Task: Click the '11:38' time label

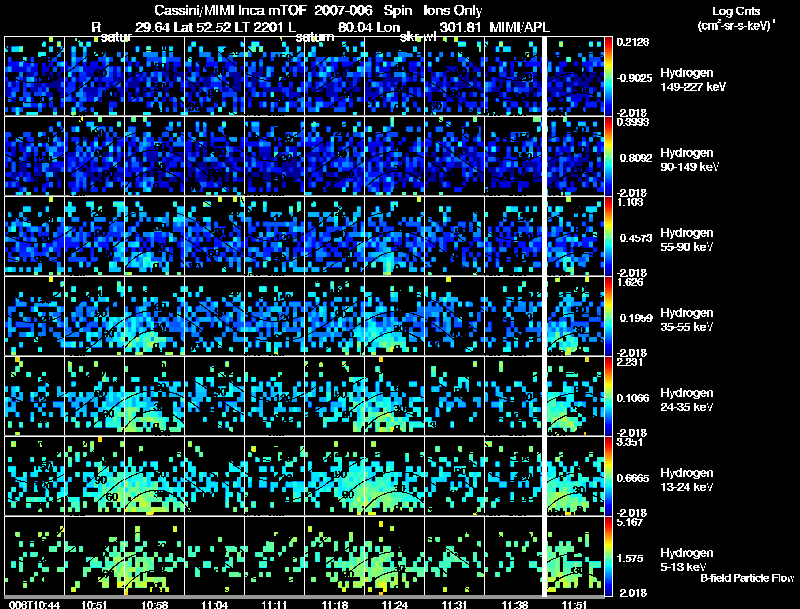Action: click(x=515, y=605)
